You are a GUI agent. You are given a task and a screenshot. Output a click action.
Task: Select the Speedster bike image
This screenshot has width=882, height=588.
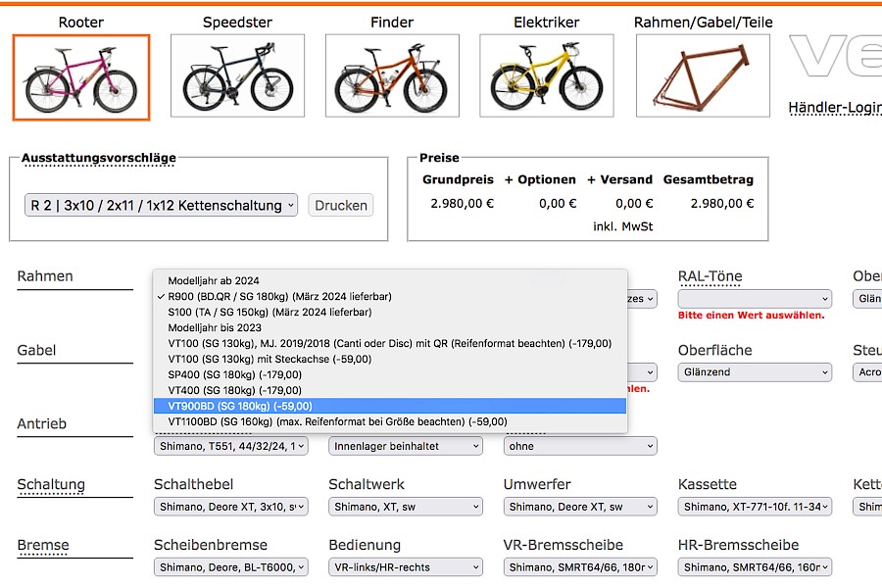click(x=237, y=75)
